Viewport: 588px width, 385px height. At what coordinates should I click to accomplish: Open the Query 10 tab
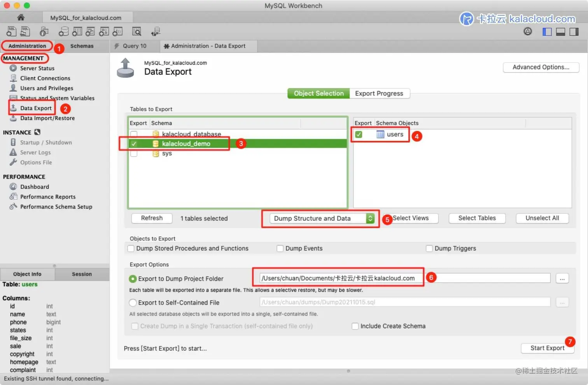pos(135,46)
